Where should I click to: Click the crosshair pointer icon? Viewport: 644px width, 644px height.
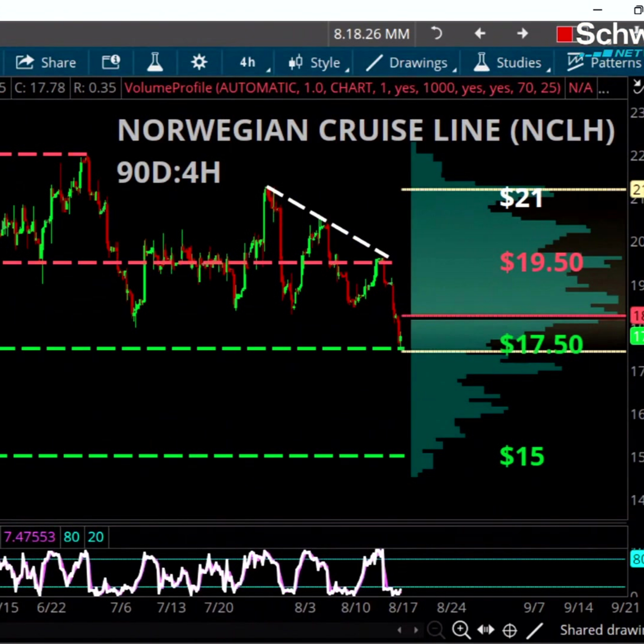(x=509, y=630)
